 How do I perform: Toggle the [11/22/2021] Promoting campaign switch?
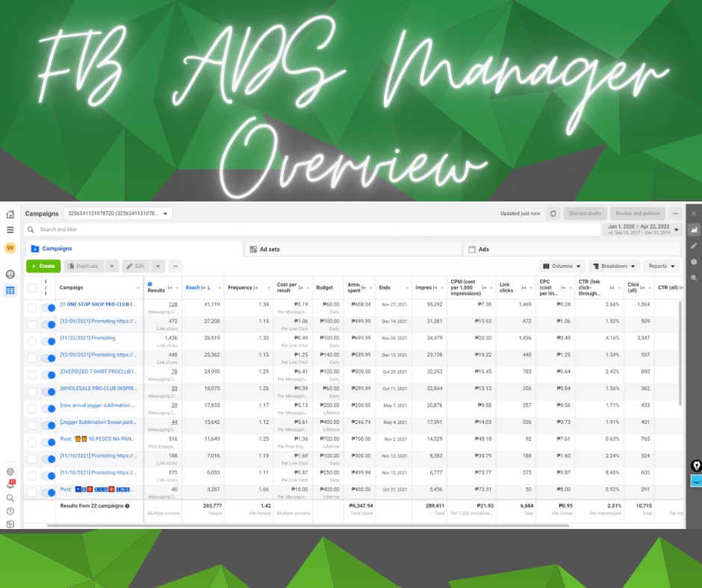point(49,342)
